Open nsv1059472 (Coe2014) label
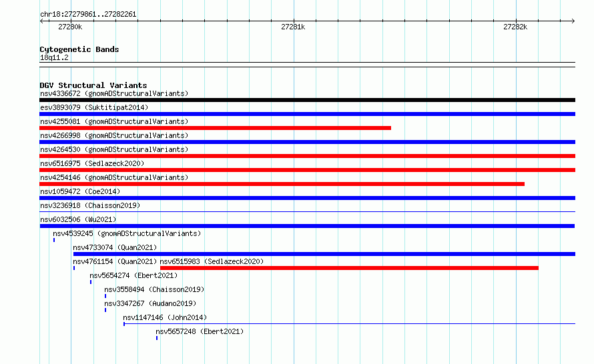 80,191
